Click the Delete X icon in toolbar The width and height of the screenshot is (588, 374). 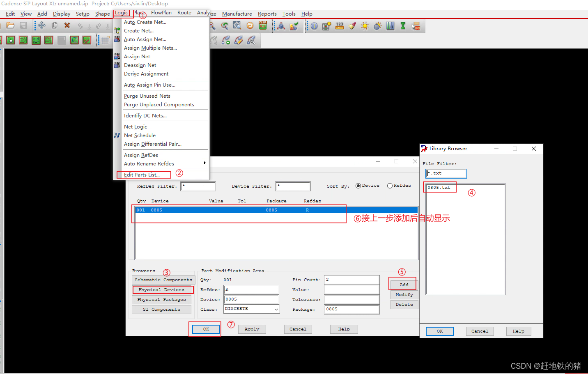pos(67,25)
